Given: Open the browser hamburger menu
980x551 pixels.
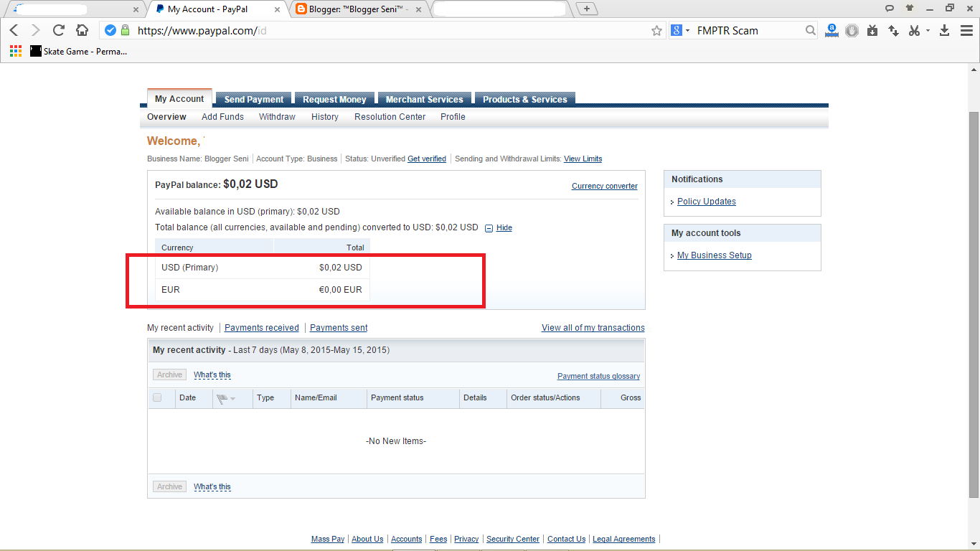Looking at the screenshot, I should click(966, 30).
